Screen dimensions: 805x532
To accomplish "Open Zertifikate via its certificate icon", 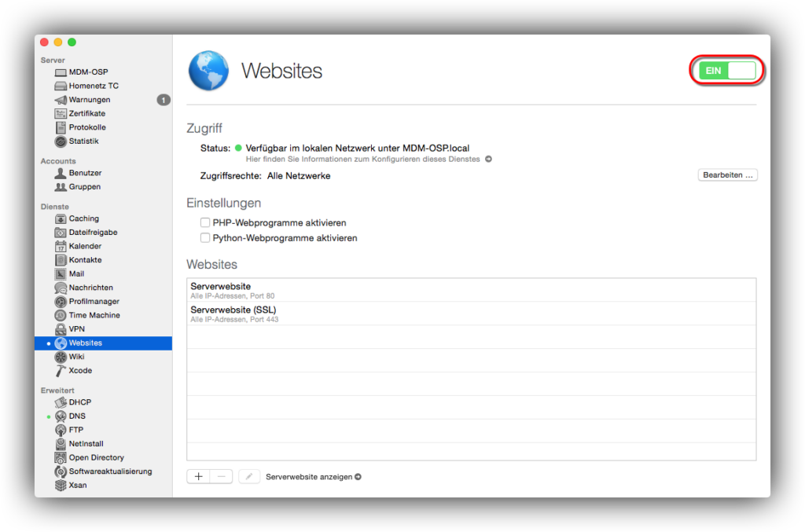I will tap(61, 113).
